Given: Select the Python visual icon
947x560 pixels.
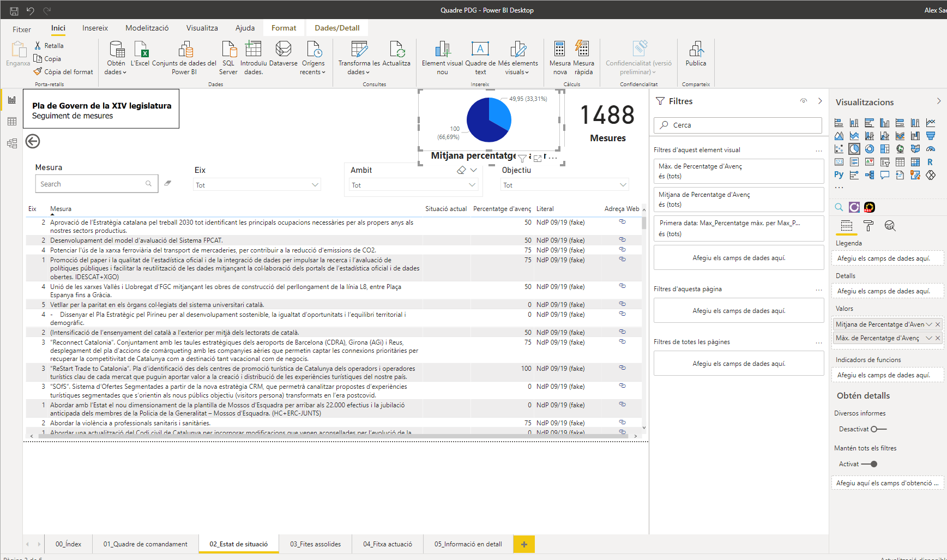Looking at the screenshot, I should point(839,175).
